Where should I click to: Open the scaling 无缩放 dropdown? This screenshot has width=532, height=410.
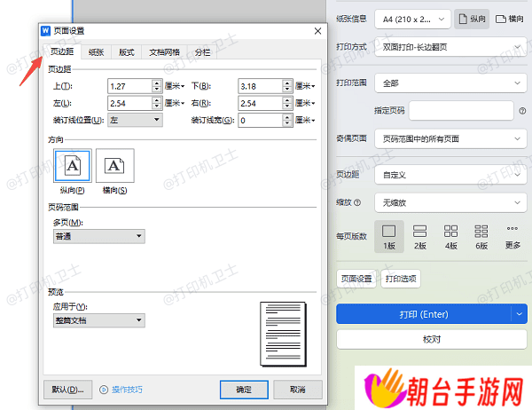(450, 203)
